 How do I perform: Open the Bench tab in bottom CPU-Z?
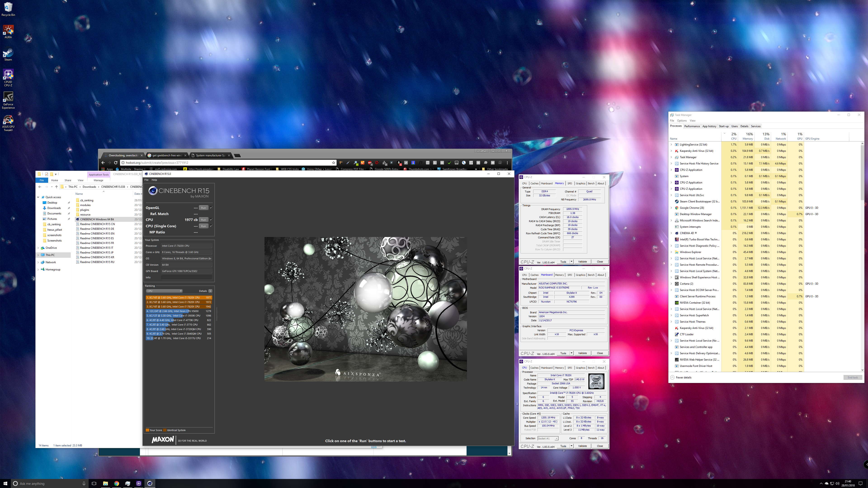pos(591,368)
